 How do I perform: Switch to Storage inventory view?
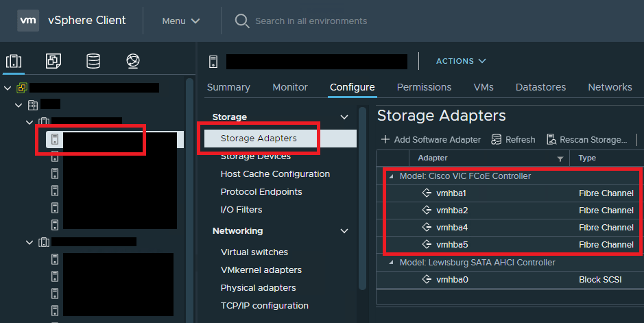(x=93, y=61)
